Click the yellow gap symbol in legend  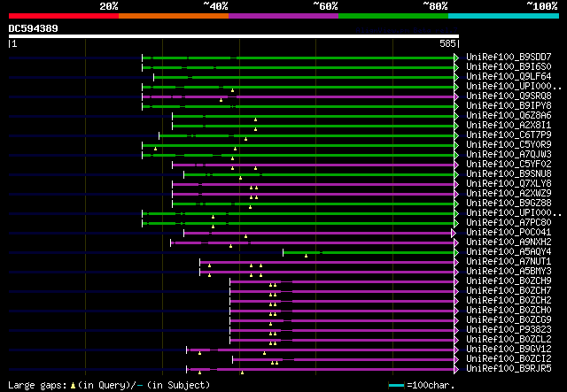coord(73,386)
